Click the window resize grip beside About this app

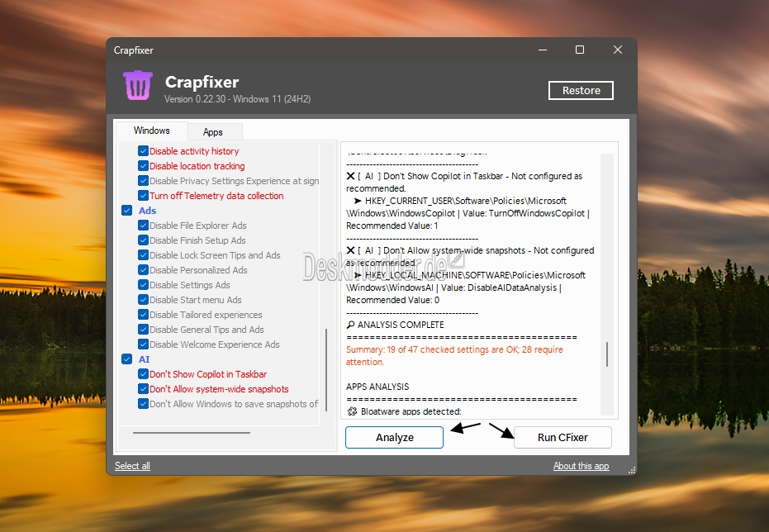tap(632, 470)
